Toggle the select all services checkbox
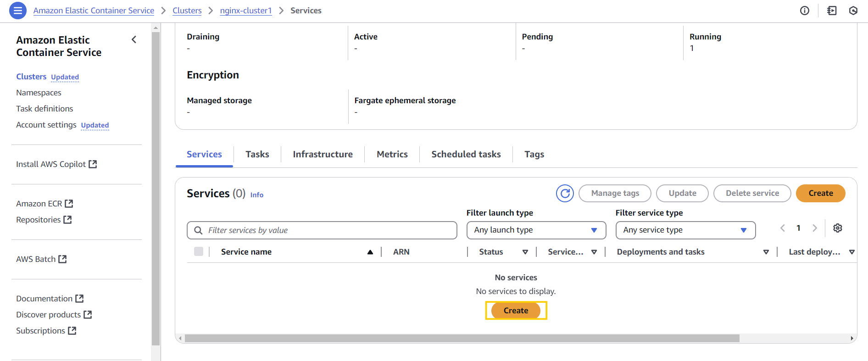868x361 pixels. click(199, 251)
